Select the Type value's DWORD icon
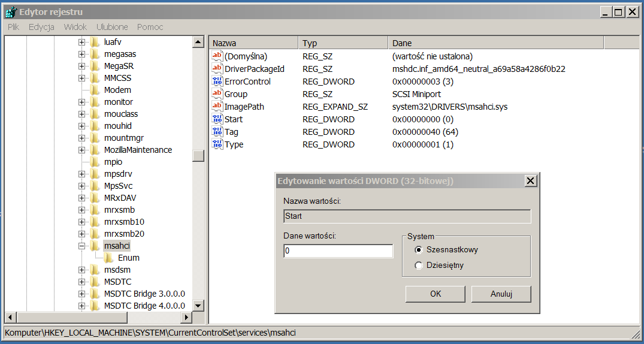Viewport: 644px width, 344px height. [x=217, y=144]
